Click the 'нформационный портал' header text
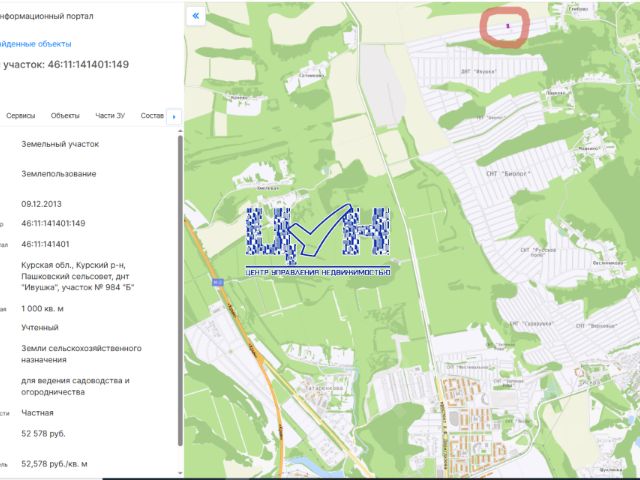 coord(47,16)
